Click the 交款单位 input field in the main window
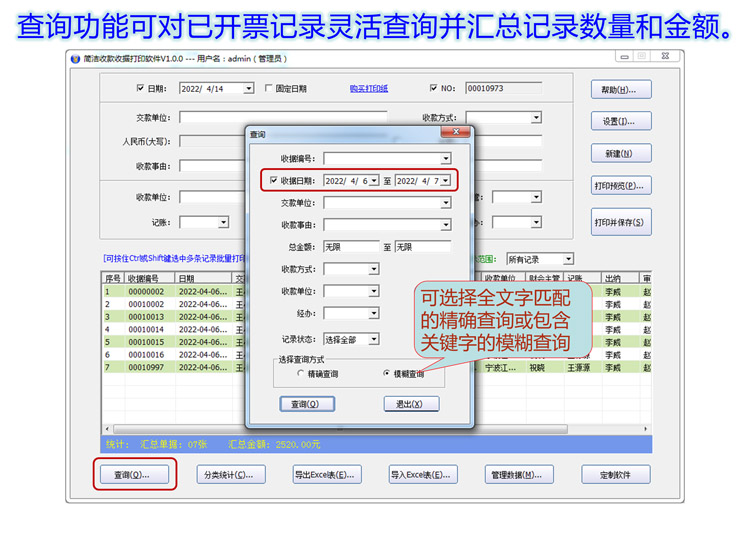The image size is (750, 534). pyautogui.click(x=283, y=117)
